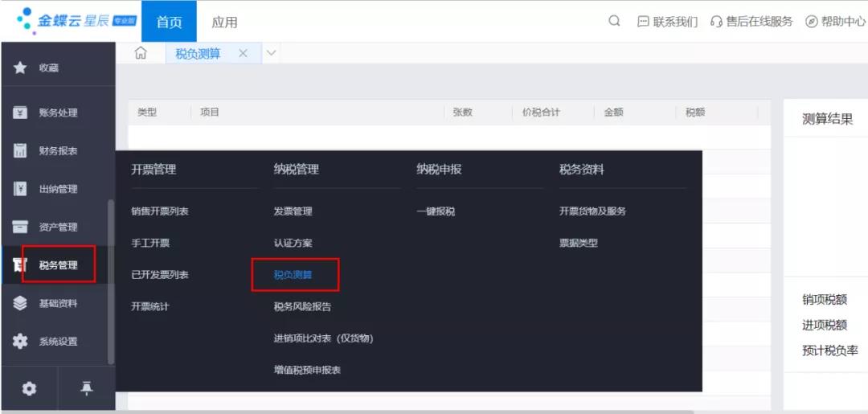Select 一键报税 under 纳税申报
Viewport: 868px width, 414px height.
click(x=436, y=211)
